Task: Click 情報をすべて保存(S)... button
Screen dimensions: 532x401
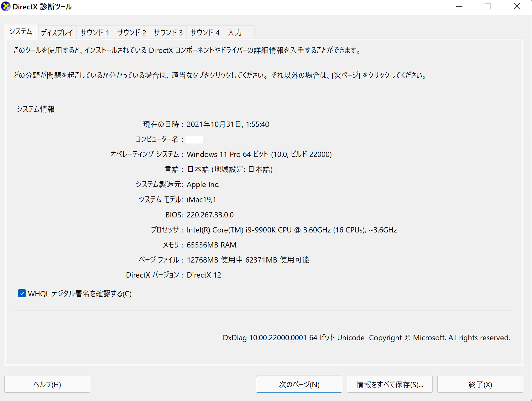Action: pos(390,384)
